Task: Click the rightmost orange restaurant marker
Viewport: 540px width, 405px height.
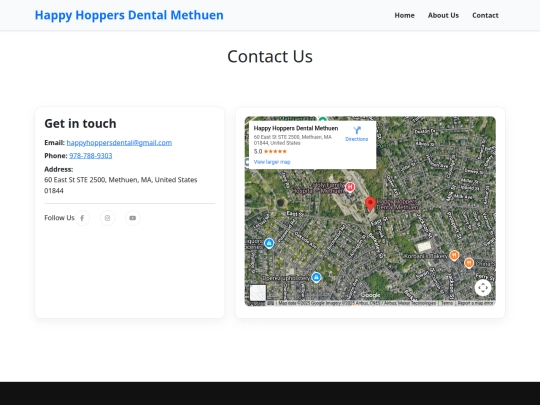Action: (469, 263)
